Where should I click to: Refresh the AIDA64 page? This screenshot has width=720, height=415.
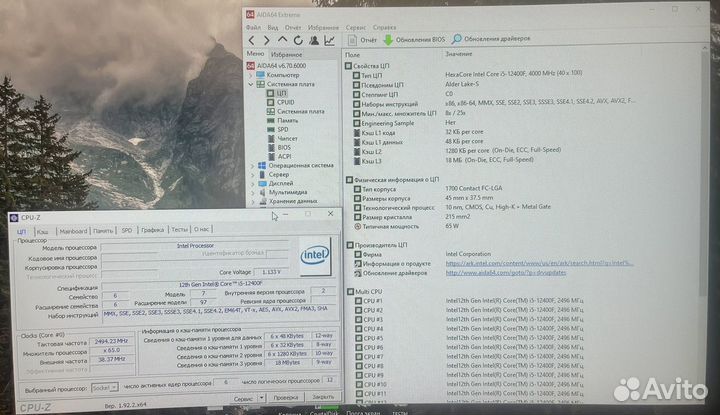[298, 40]
